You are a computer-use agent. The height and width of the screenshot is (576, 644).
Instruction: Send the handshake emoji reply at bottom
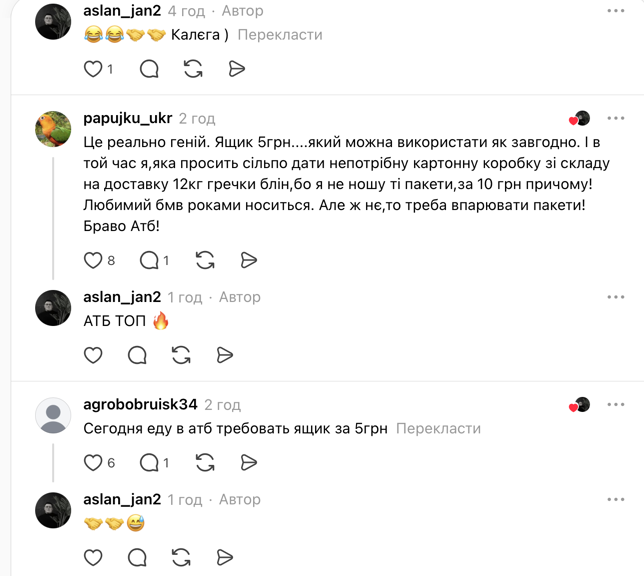(x=225, y=558)
